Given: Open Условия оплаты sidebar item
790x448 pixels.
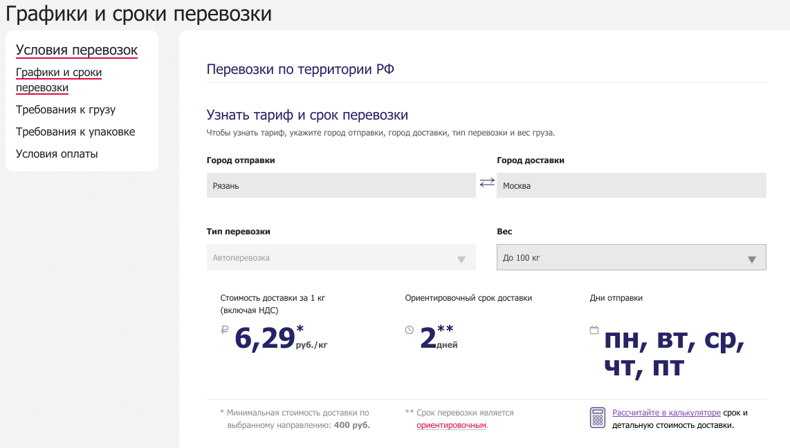Looking at the screenshot, I should pyautogui.click(x=57, y=154).
